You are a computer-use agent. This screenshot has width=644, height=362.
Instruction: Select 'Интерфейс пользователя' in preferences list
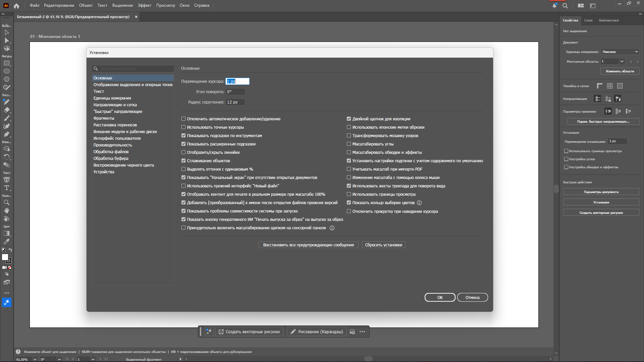[x=117, y=138]
